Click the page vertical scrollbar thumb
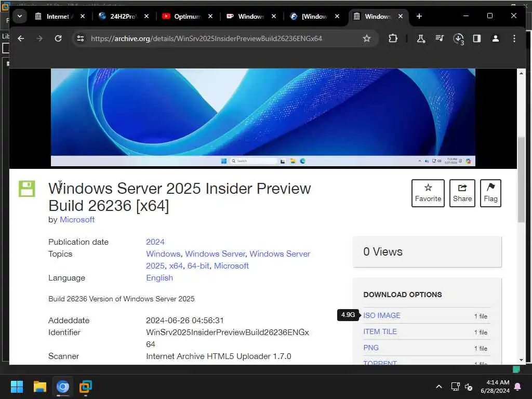The image size is (532, 399). 521,180
